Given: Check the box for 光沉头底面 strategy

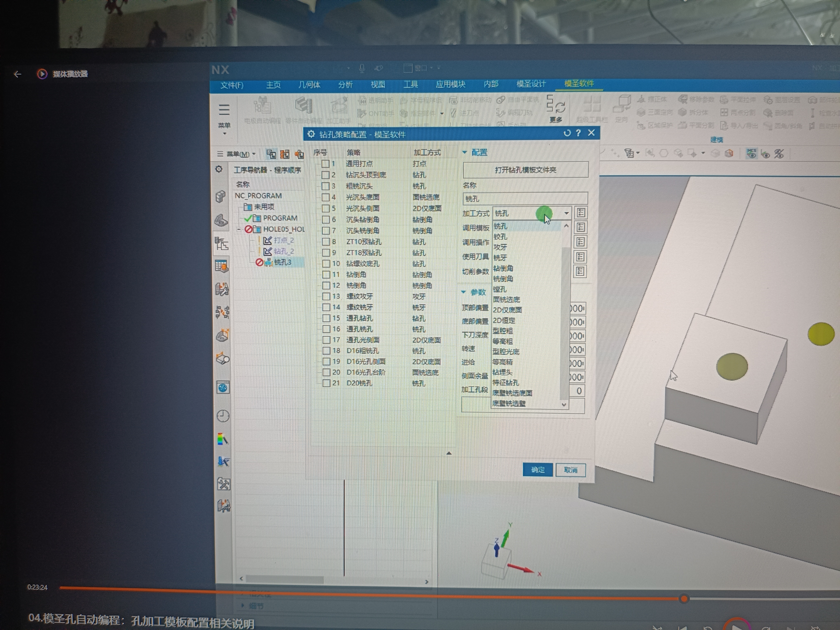Looking at the screenshot, I should tap(325, 197).
